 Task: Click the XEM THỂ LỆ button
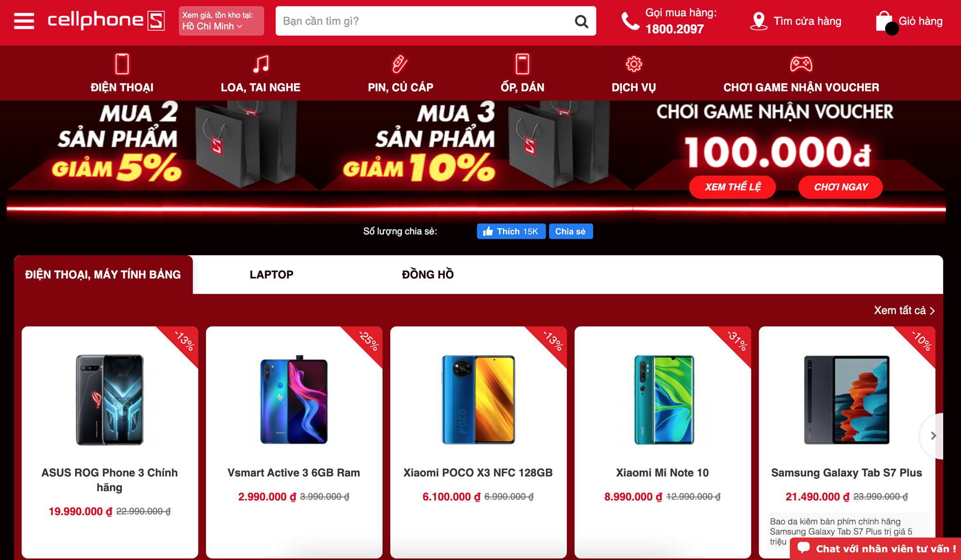tap(732, 187)
